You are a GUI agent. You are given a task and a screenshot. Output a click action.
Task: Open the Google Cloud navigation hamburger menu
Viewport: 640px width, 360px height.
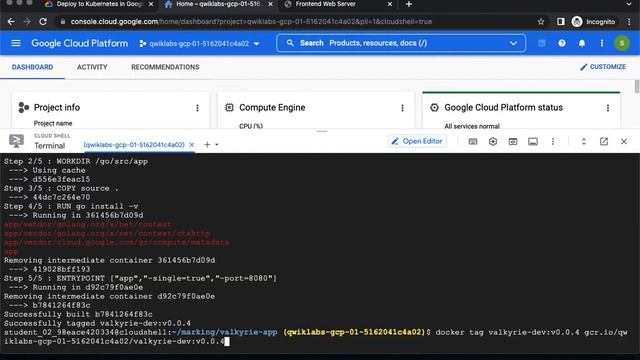(x=16, y=43)
